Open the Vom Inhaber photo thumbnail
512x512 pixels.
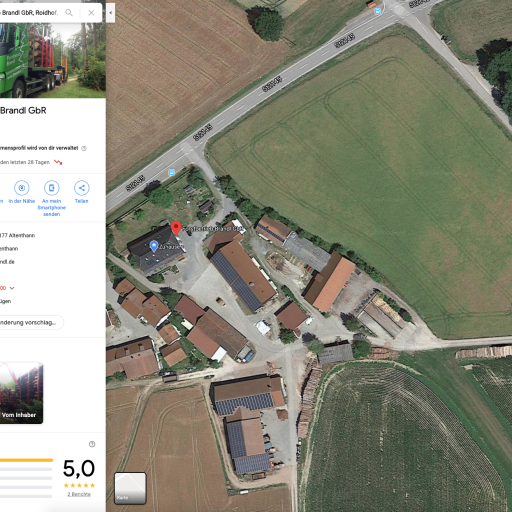tap(21, 393)
